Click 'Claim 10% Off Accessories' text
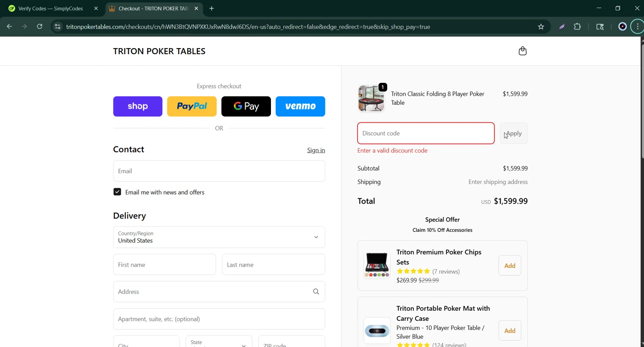This screenshot has width=644, height=347. click(442, 230)
